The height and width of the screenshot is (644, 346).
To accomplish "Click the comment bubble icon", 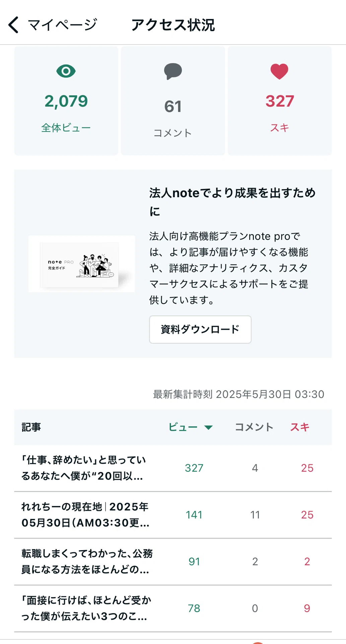I will pyautogui.click(x=173, y=71).
